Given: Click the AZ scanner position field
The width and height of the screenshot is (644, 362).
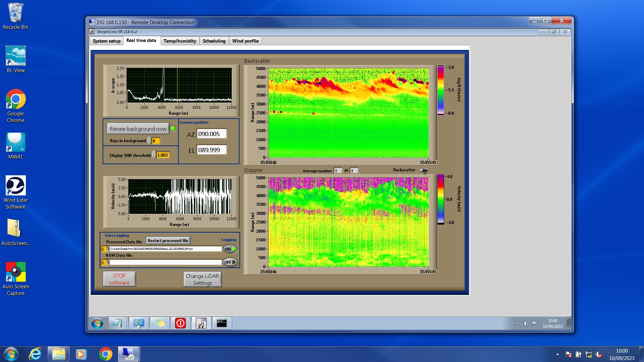Looking at the screenshot, I should pos(211,134).
